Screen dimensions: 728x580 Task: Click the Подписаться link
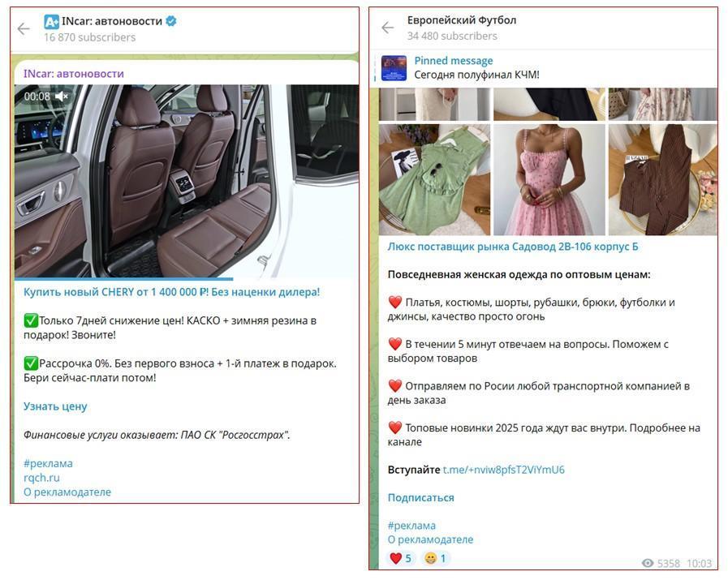(420, 497)
